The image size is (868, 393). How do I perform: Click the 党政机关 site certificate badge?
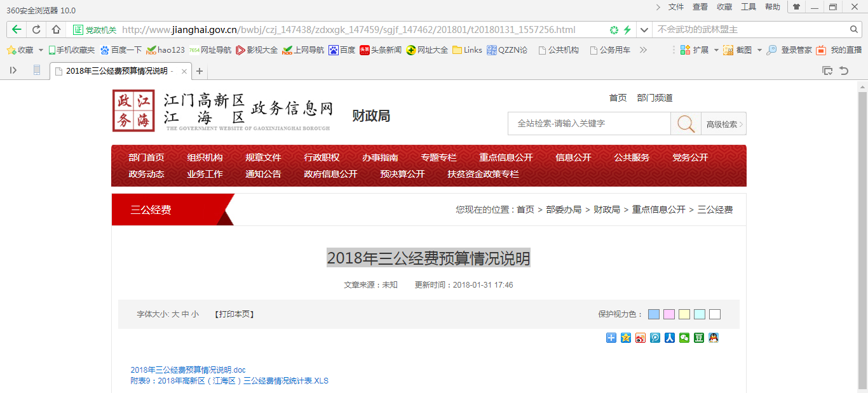(x=95, y=30)
